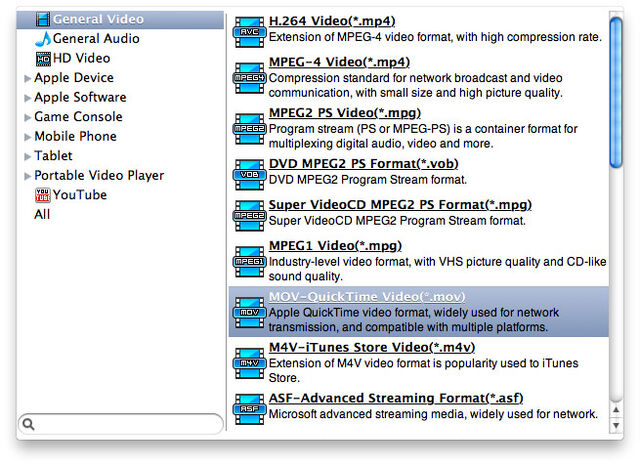This screenshot has width=640, height=466.
Task: Choose MPEG-4 Video(*.mp4) format
Action: click(x=339, y=62)
